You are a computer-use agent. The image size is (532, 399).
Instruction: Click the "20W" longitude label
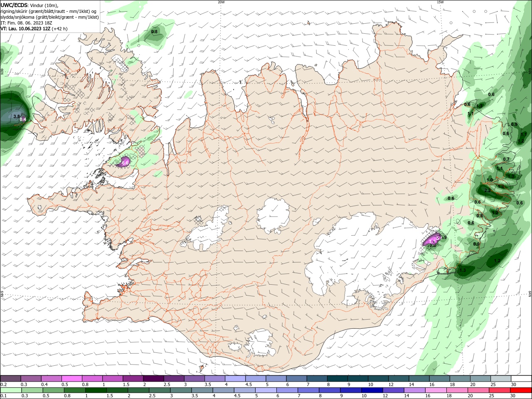(x=221, y=2)
